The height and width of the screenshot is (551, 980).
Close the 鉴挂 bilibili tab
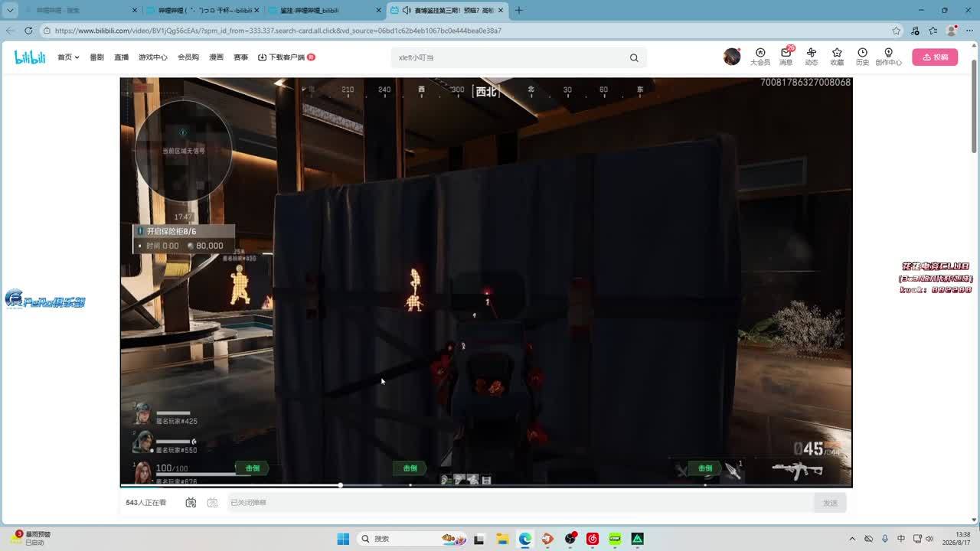pos(377,10)
